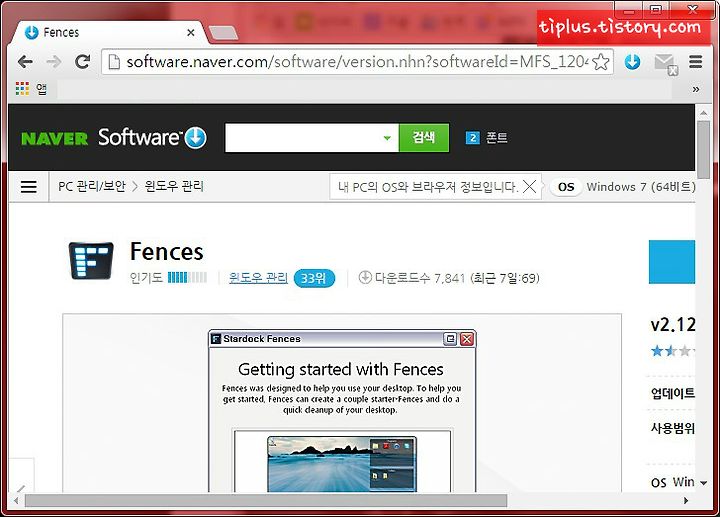Click the mail extension icon with X badge
The width and height of the screenshot is (720, 517).
click(x=666, y=63)
